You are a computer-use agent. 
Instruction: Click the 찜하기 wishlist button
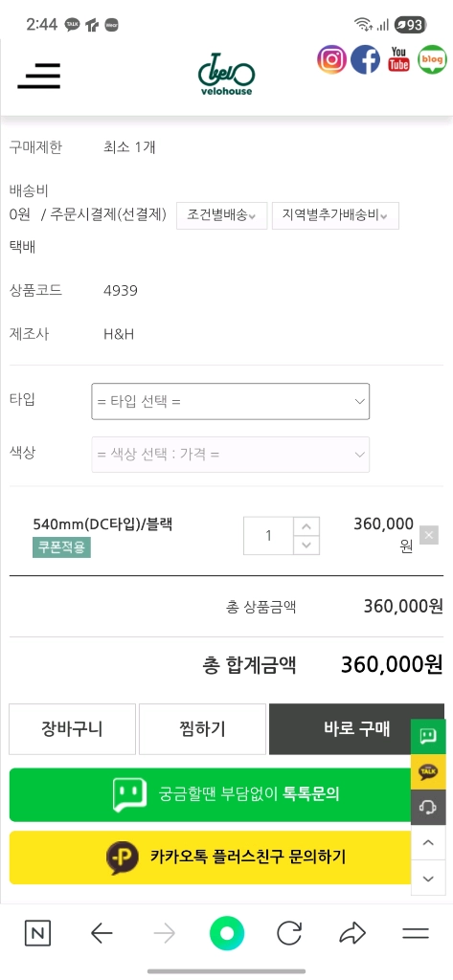[x=202, y=728]
